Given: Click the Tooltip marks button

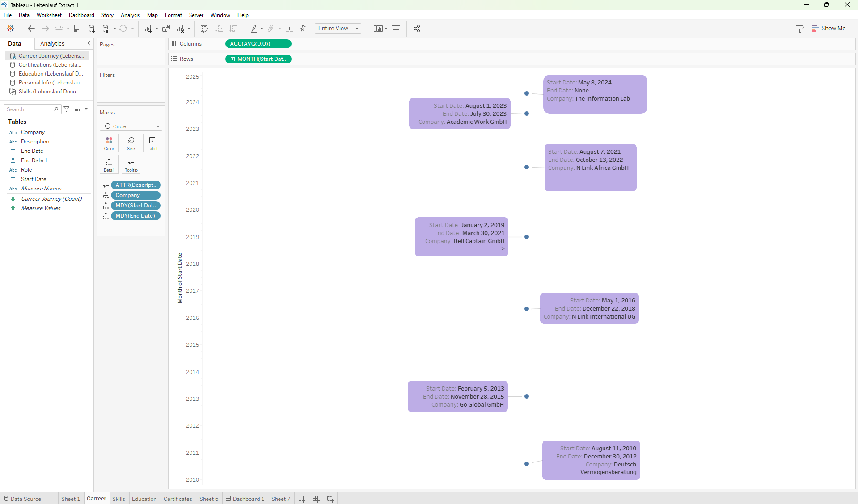Looking at the screenshot, I should [x=131, y=164].
